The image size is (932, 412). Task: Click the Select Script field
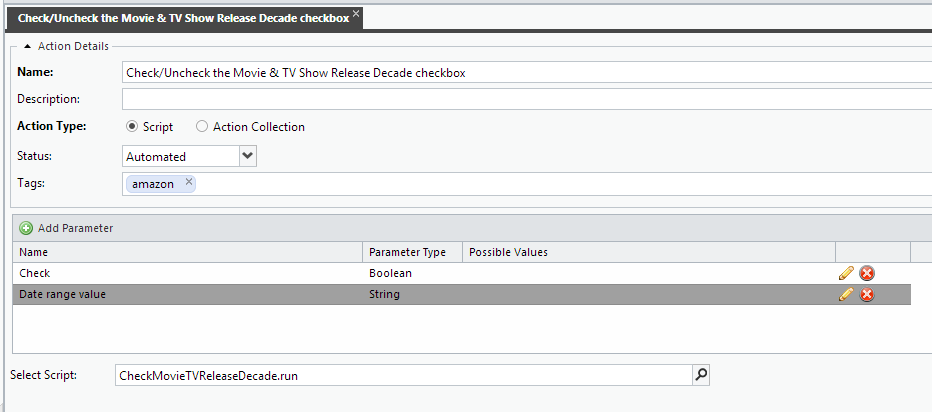click(x=403, y=376)
